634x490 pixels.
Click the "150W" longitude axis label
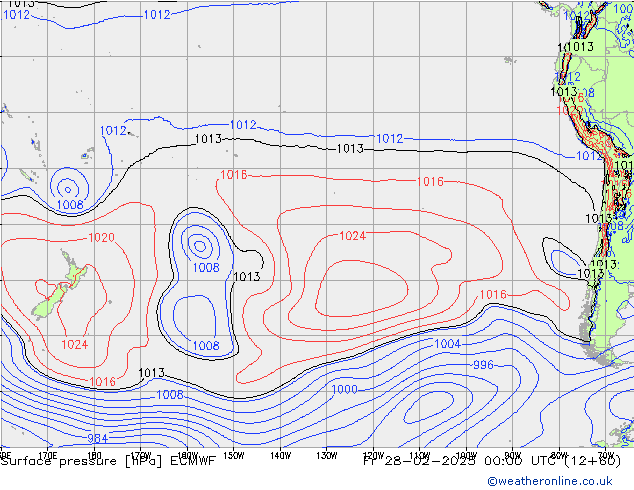click(234, 456)
